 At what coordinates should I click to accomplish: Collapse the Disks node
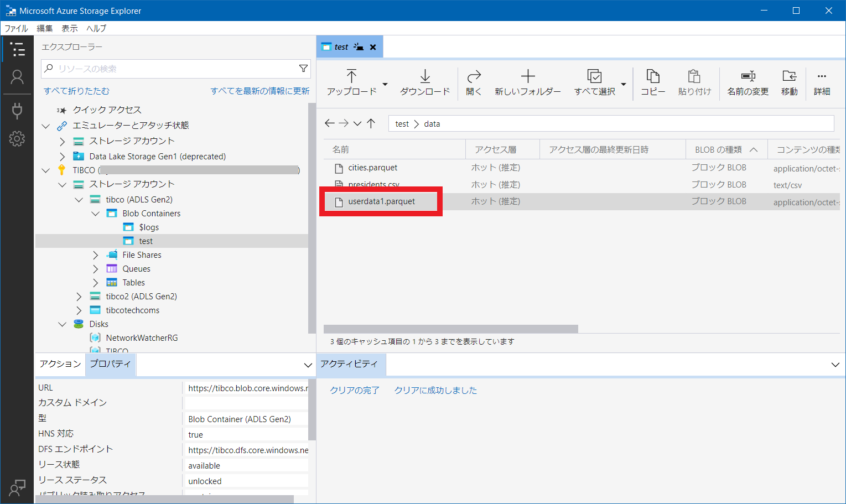point(63,324)
